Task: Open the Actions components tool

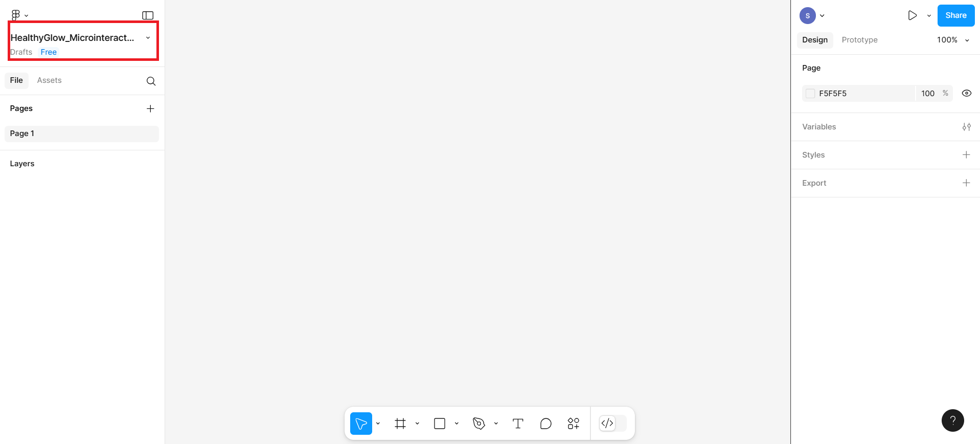Action: point(574,424)
